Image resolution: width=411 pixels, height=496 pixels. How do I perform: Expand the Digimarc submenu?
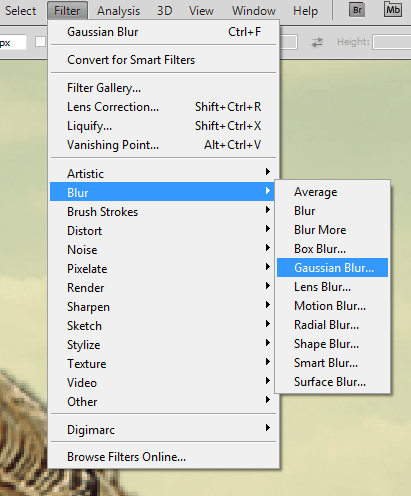pyautogui.click(x=163, y=430)
